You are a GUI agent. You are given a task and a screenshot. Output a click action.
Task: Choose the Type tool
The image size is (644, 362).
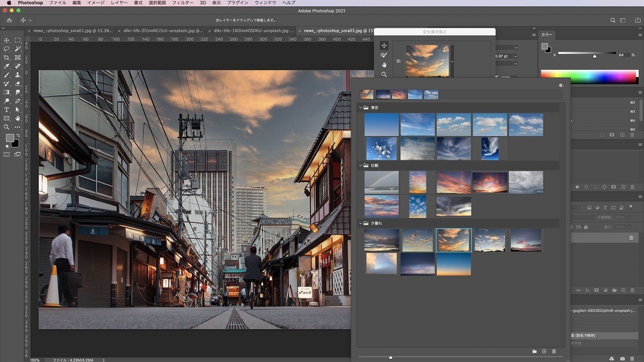(7, 110)
